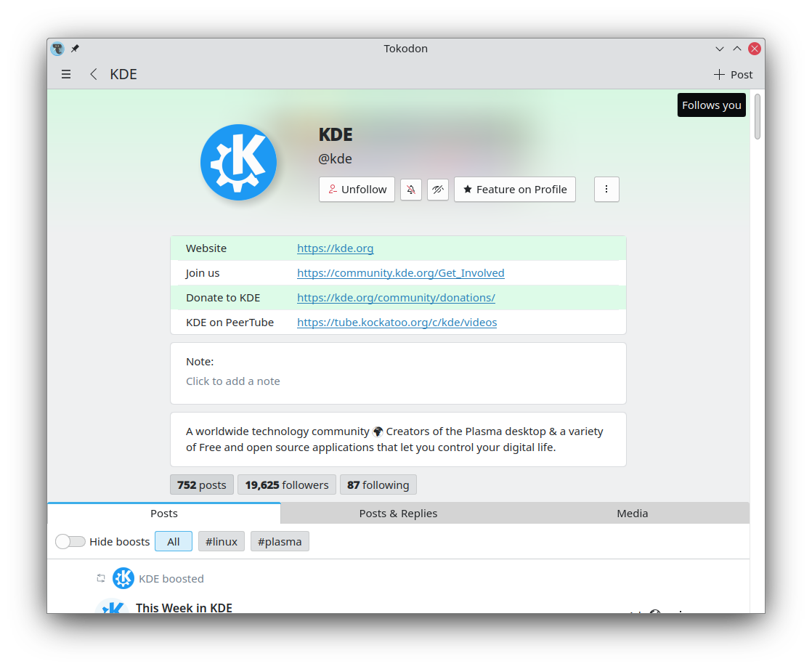Screen dimensions: 812x669
Task: Click the small KDE avatar near boosted
Action: click(x=123, y=578)
